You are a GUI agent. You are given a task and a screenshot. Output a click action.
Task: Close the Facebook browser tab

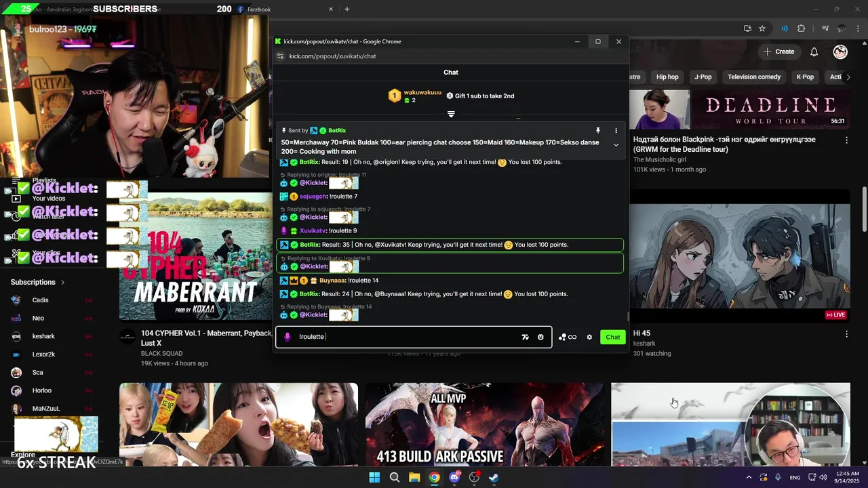point(331,9)
